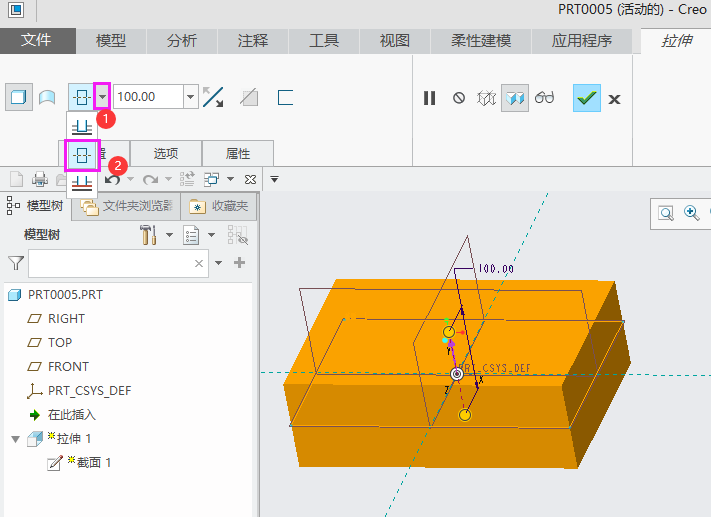This screenshot has height=517, width=711.
Task: Open the 选项 panel button
Action: (166, 154)
